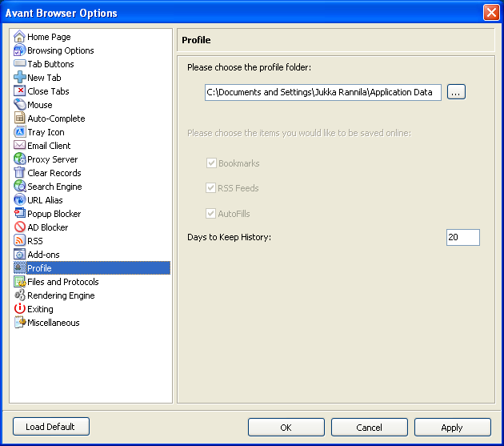Toggle the AutoFills checkbox
The height and width of the screenshot is (446, 504).
[x=210, y=213]
